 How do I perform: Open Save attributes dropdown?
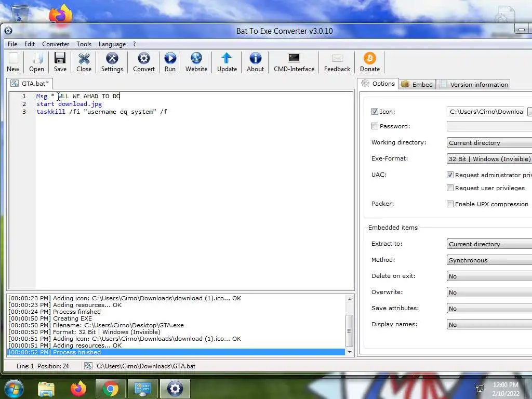(x=489, y=309)
